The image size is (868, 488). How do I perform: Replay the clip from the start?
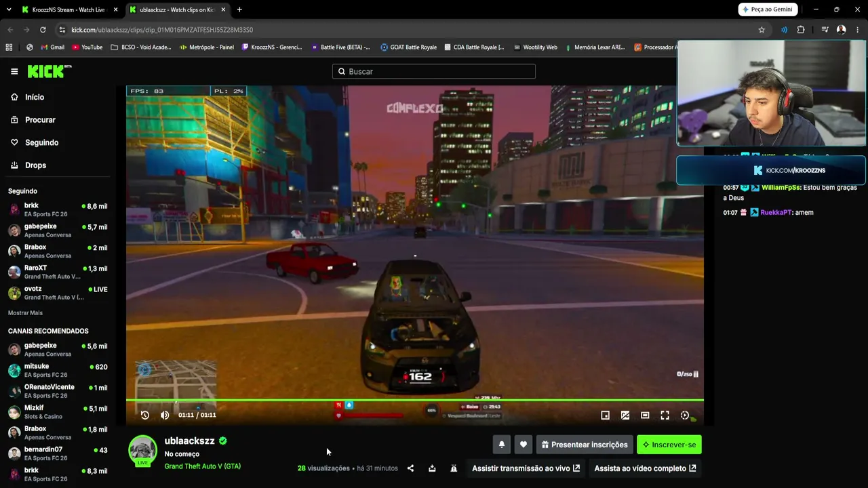click(x=145, y=415)
